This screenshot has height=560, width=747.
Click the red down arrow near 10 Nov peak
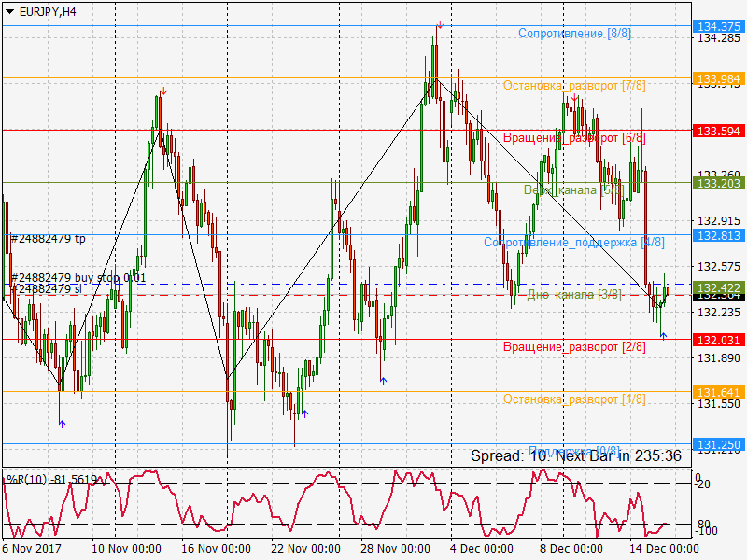point(164,91)
